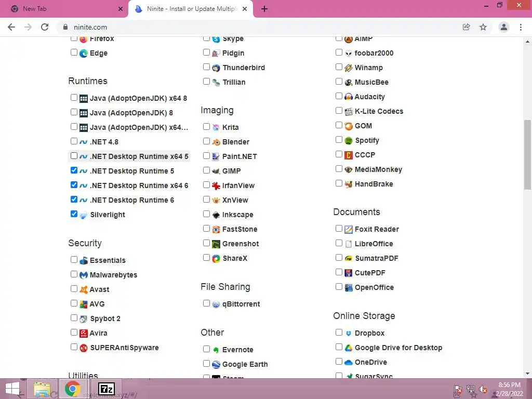
Task: Go back to previous page
Action: [x=11, y=27]
